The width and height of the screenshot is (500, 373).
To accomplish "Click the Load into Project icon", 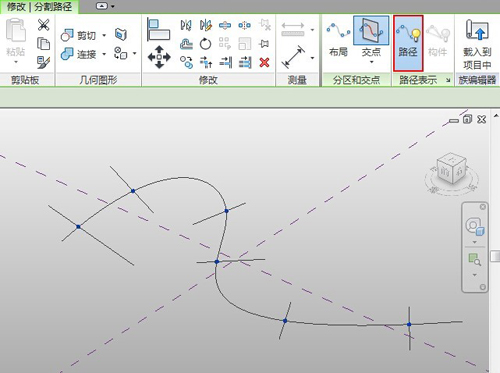I will [477, 44].
